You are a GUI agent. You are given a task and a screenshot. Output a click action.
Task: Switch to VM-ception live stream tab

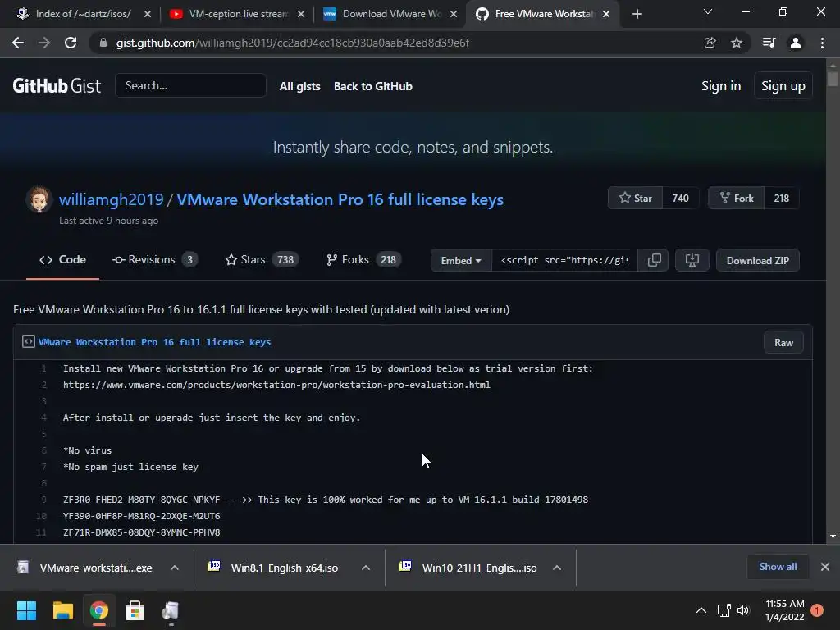(238, 14)
